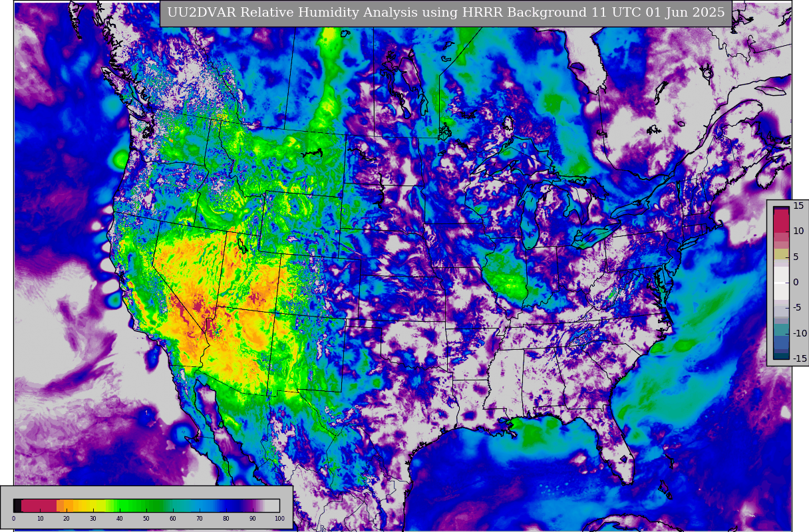This screenshot has height=532, width=809.
Task: Click the teal band on the difference colorbar
Action: click(x=781, y=330)
